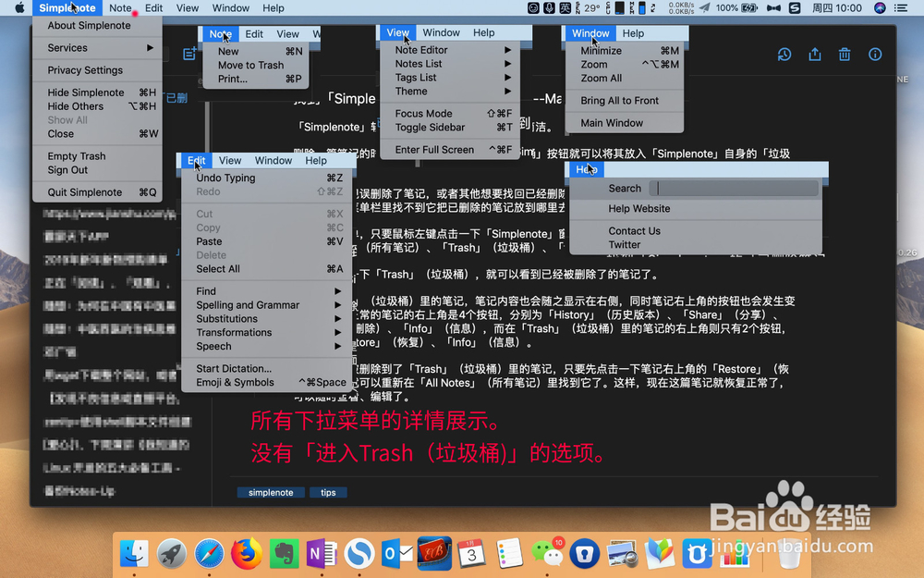
Task: Open the blue keyhole password app in Dock
Action: (584, 554)
